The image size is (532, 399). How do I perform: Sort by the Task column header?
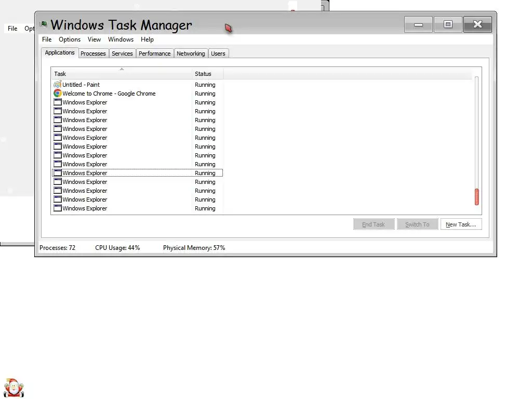click(x=122, y=74)
